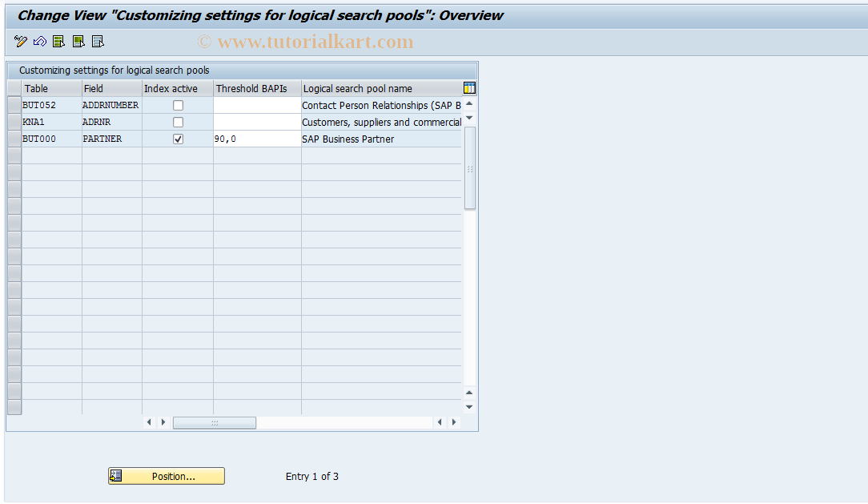This screenshot has height=504, width=868.
Task: Click the Threshold BAPIs column header
Action: pos(257,89)
